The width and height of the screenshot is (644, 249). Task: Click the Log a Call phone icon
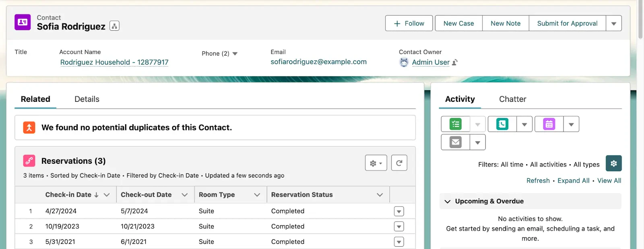point(502,124)
